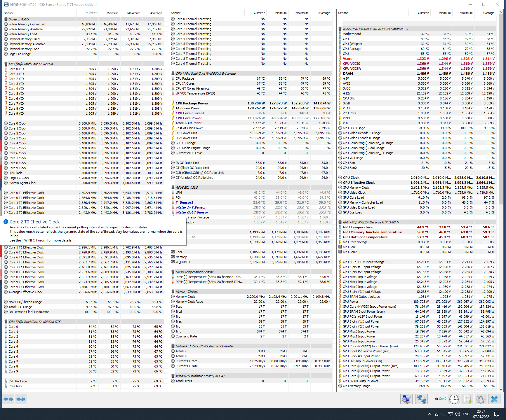
Task: Select the Physical Memory Load row
Action: [84, 49]
